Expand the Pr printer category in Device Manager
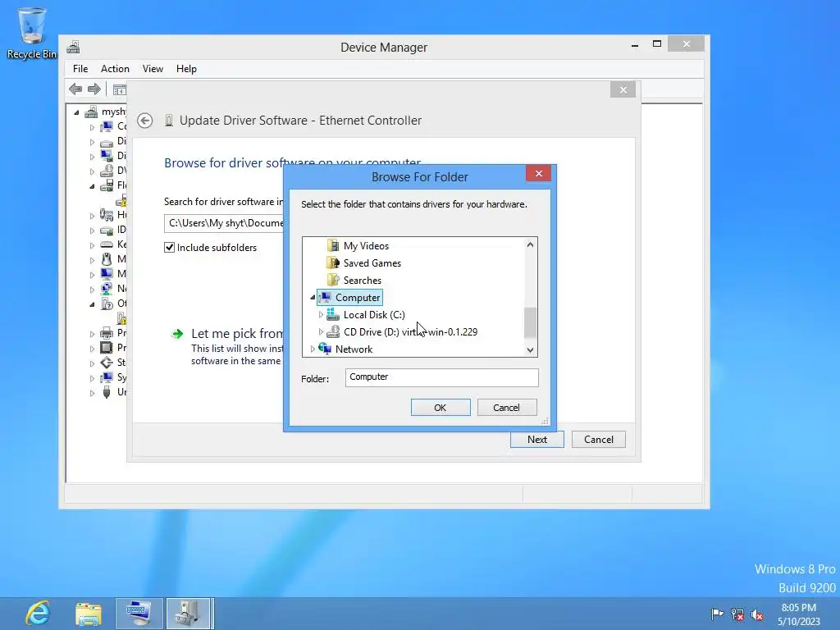Viewport: 840px width, 630px height. pyautogui.click(x=92, y=333)
